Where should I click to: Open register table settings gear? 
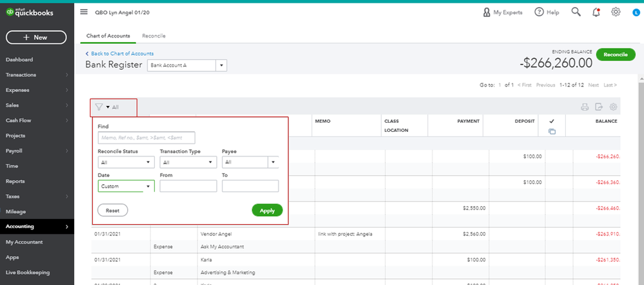pos(613,107)
